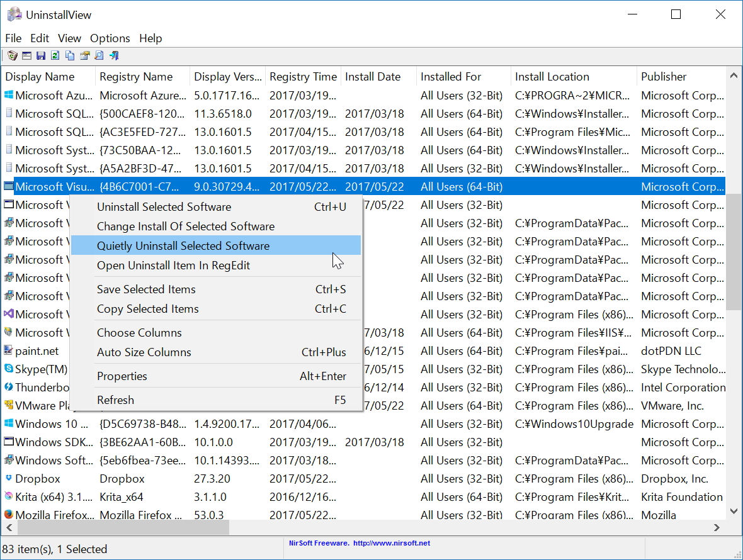This screenshot has width=743, height=560.
Task: Open Properties from the toolbar icon
Action: 85,56
